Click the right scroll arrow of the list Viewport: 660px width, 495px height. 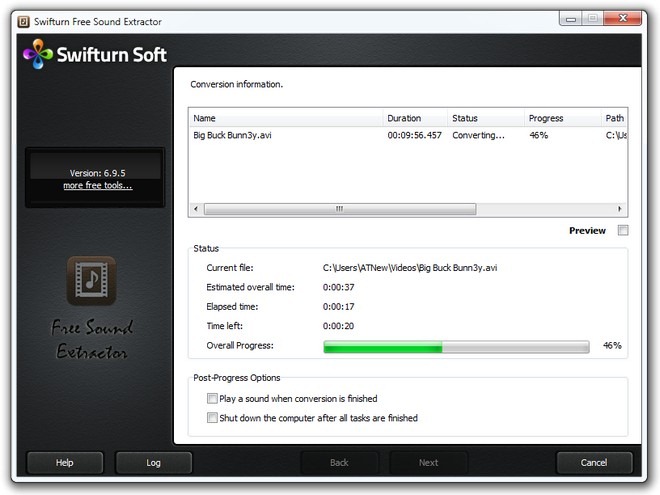(619, 209)
